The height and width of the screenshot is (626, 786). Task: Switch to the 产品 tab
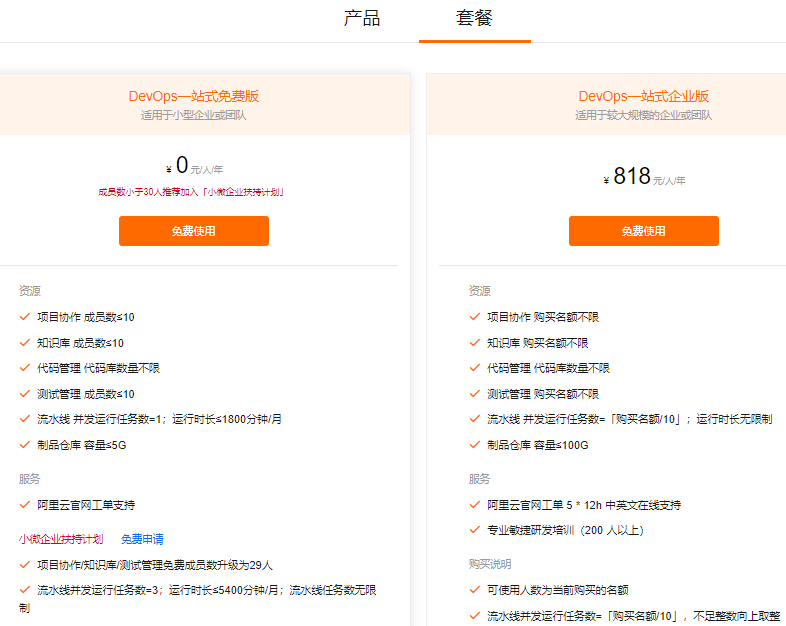tap(361, 18)
